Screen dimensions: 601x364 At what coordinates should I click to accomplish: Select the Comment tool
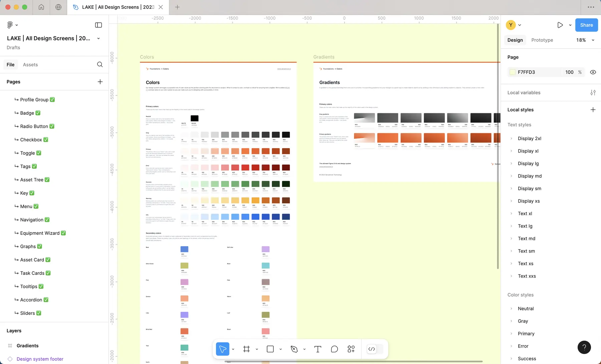click(334, 349)
